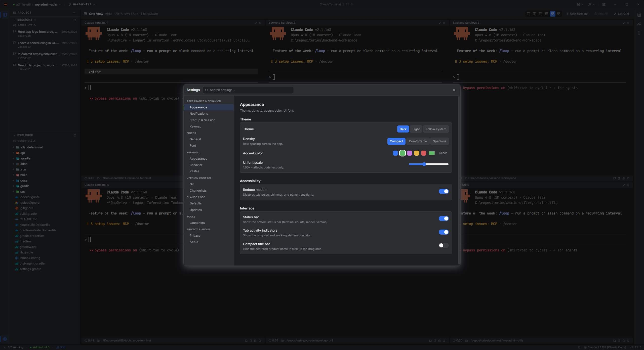Pick the blue accent color swatch
Screen dimensions: 644x350
click(395, 153)
